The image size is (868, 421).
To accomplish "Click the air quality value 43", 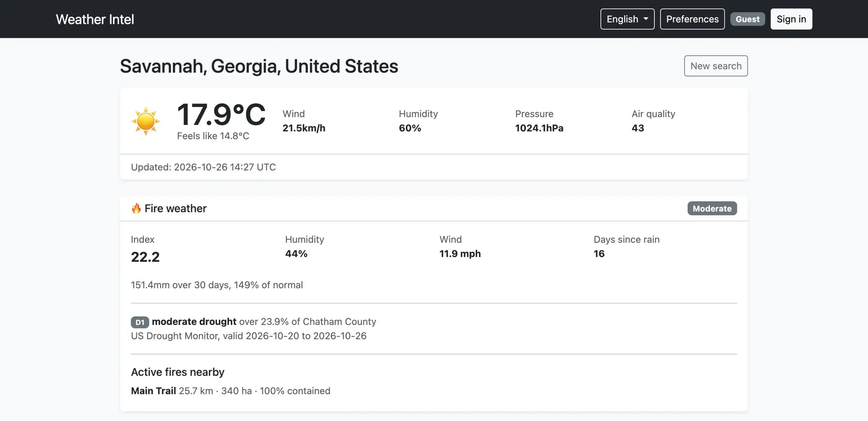I will [638, 128].
